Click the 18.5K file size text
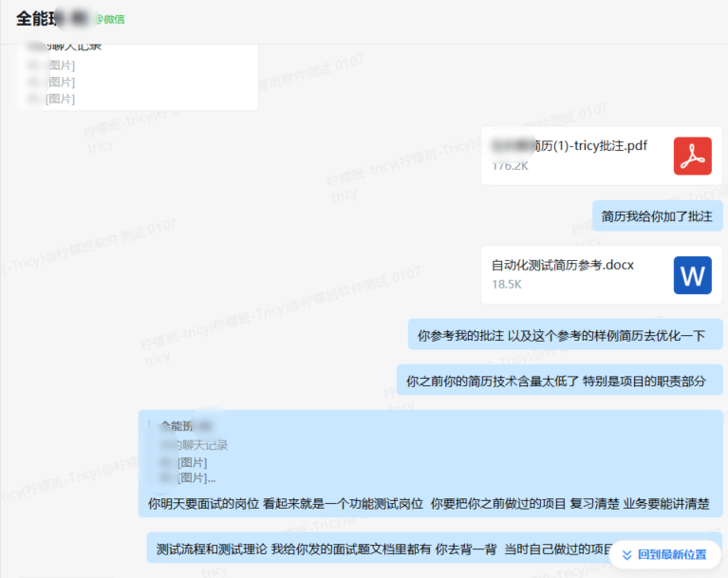Screen dimensions: 728x578 click(507, 284)
